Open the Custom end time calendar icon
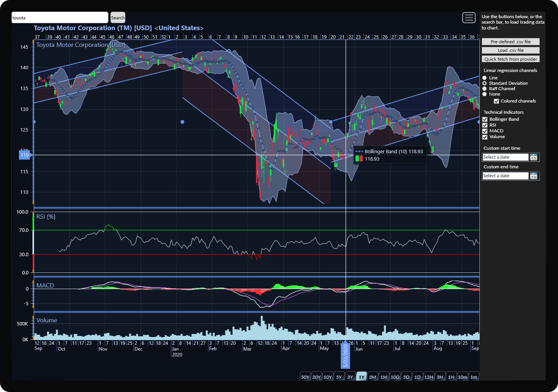The image size is (558, 392). tap(534, 176)
